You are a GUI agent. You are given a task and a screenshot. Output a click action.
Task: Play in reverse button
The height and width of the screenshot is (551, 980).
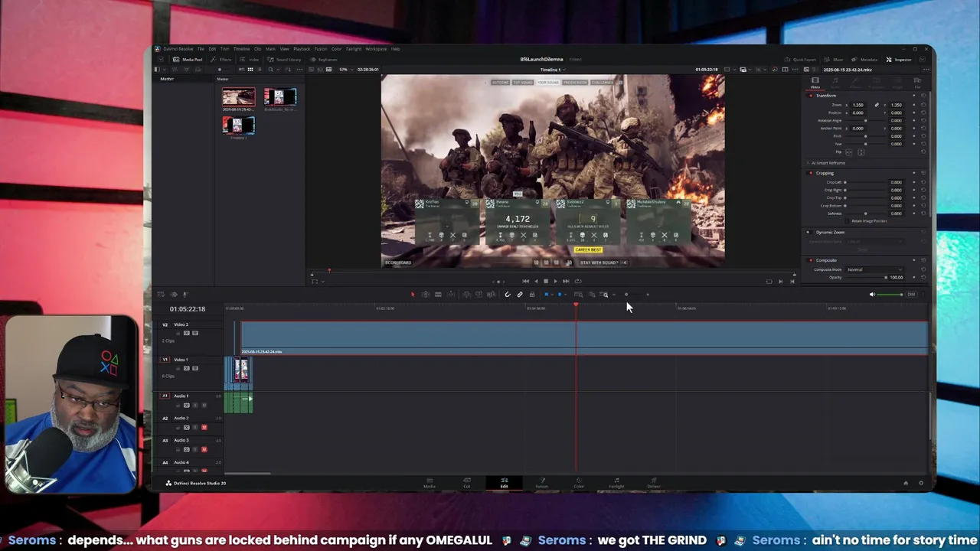pos(536,281)
